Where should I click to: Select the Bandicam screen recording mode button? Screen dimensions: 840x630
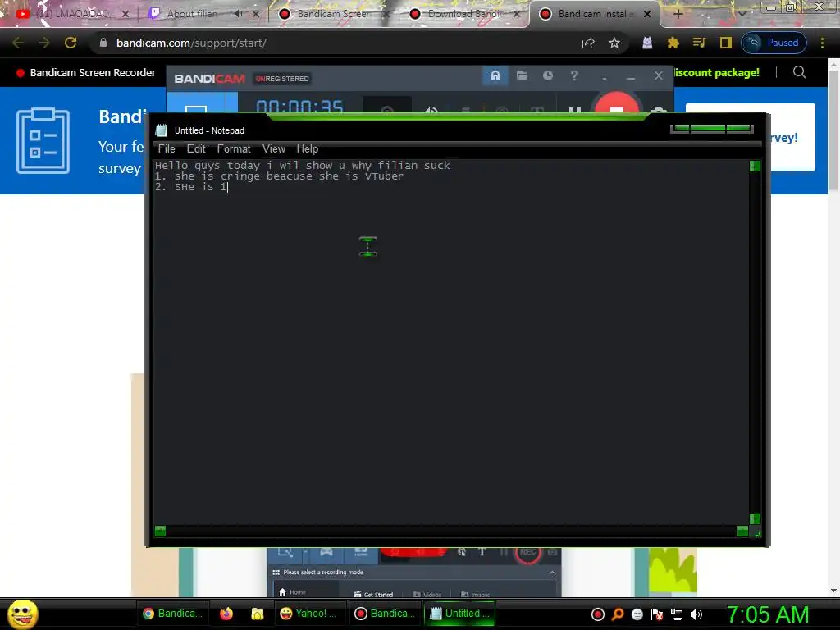tap(196, 103)
